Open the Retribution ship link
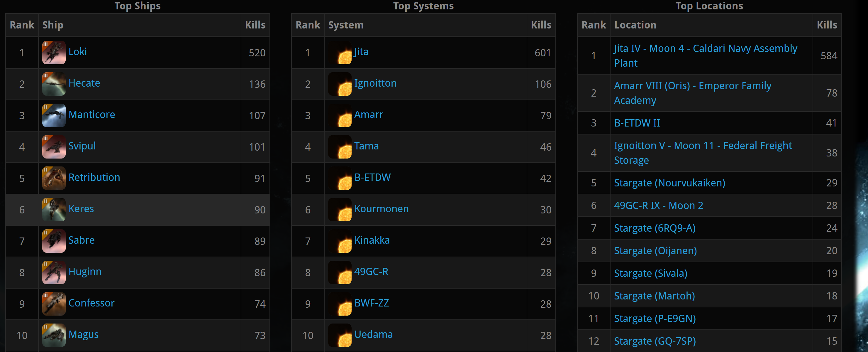Viewport: 868px width, 352px height. (x=94, y=177)
